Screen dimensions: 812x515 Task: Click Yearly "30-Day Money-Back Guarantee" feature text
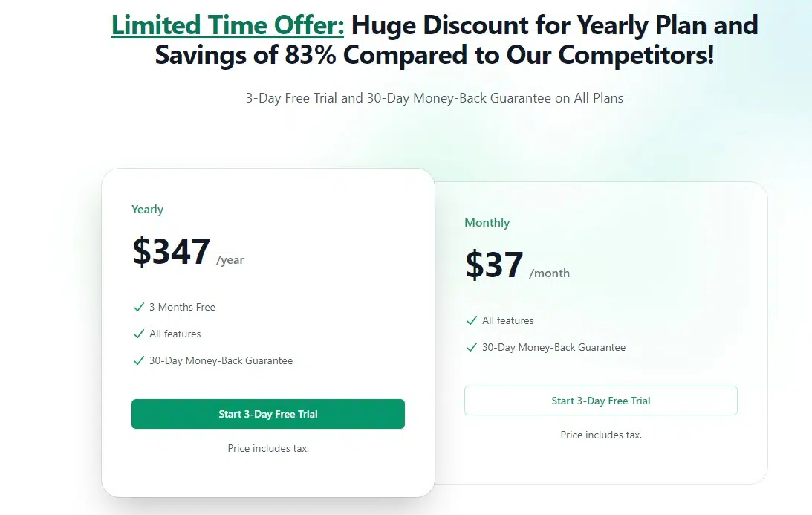221,360
